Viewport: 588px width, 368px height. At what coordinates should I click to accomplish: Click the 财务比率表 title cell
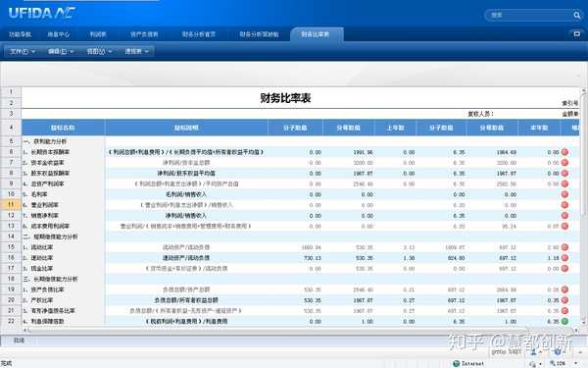pos(285,98)
